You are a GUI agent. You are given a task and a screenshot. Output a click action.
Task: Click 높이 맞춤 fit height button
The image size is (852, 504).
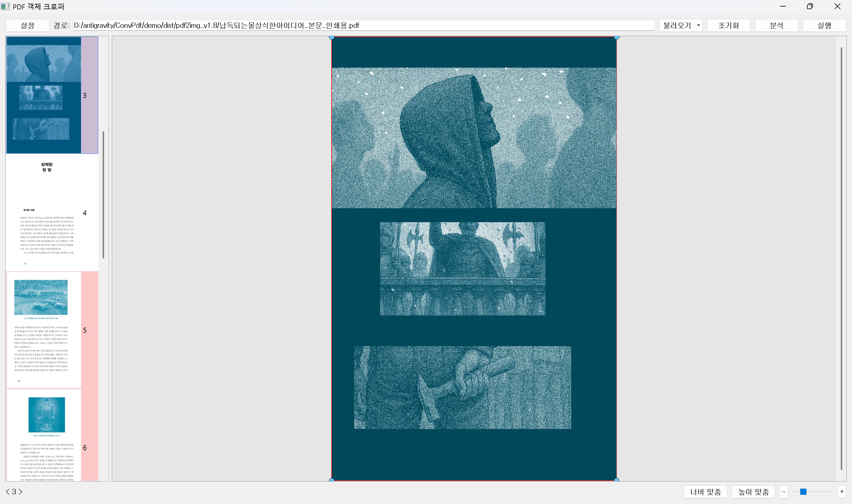(753, 492)
